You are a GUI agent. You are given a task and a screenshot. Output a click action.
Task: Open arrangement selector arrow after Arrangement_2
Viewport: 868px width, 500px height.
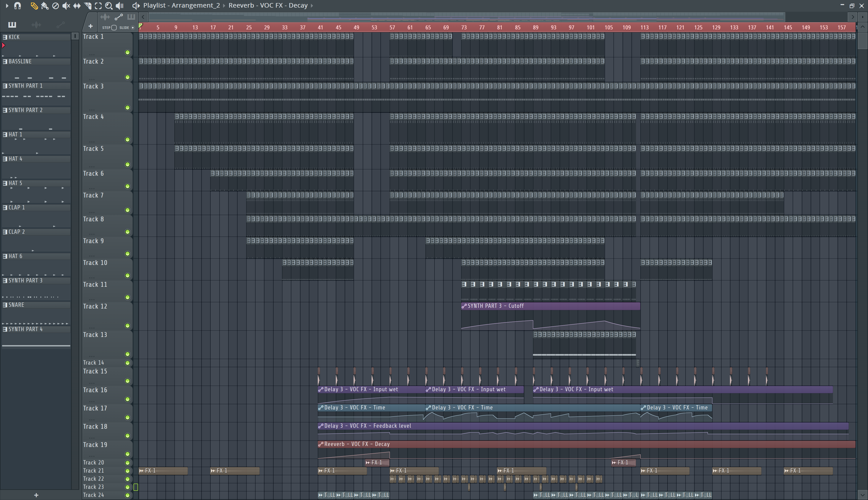(224, 6)
